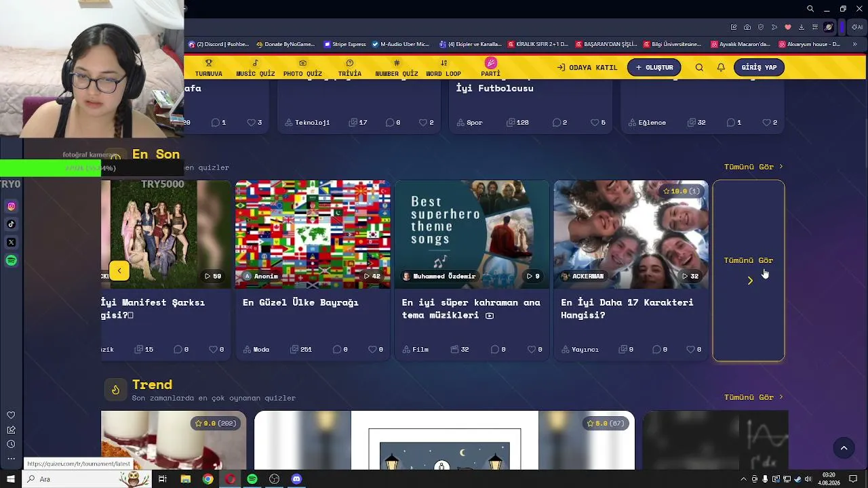The height and width of the screenshot is (488, 868).
Task: Click the En İyi Daha 17 Karakteri title
Action: click(x=627, y=309)
